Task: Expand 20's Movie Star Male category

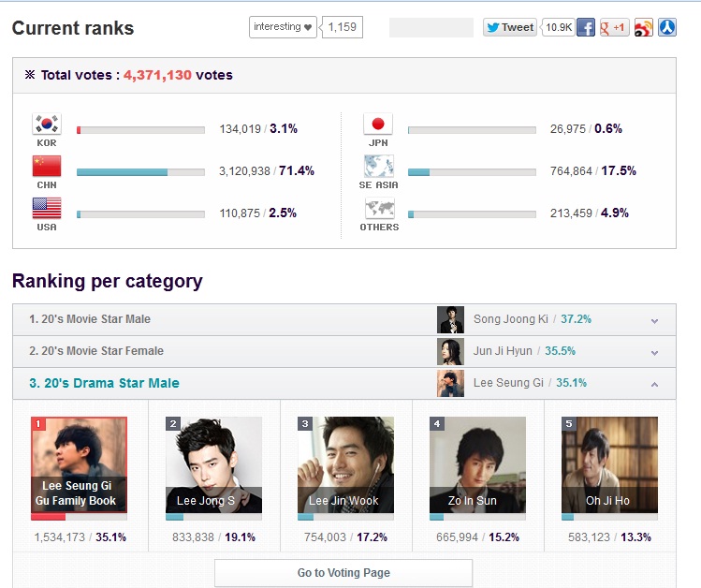Action: point(344,319)
